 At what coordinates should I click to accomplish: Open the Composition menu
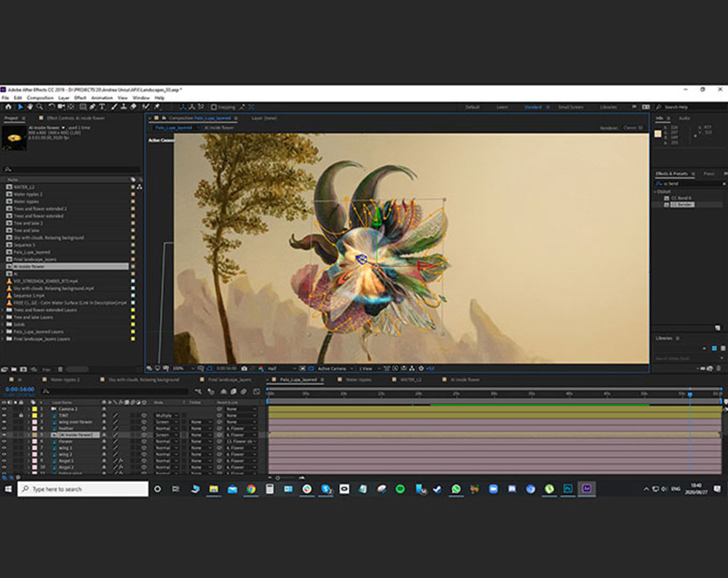point(40,98)
